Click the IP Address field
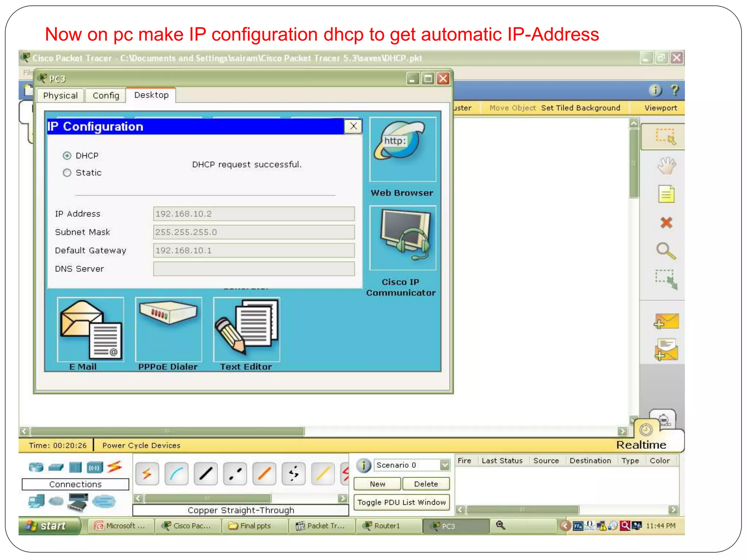Viewport: 747px width, 560px height. (254, 214)
